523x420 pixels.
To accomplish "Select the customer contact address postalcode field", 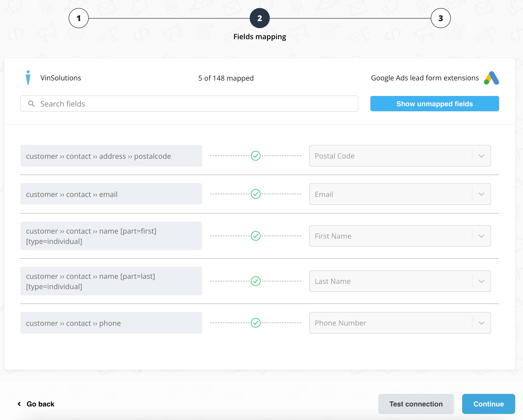I will 111,156.
